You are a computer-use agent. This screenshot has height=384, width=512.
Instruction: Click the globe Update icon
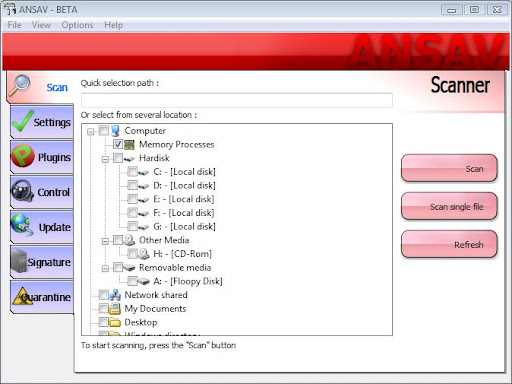22,225
